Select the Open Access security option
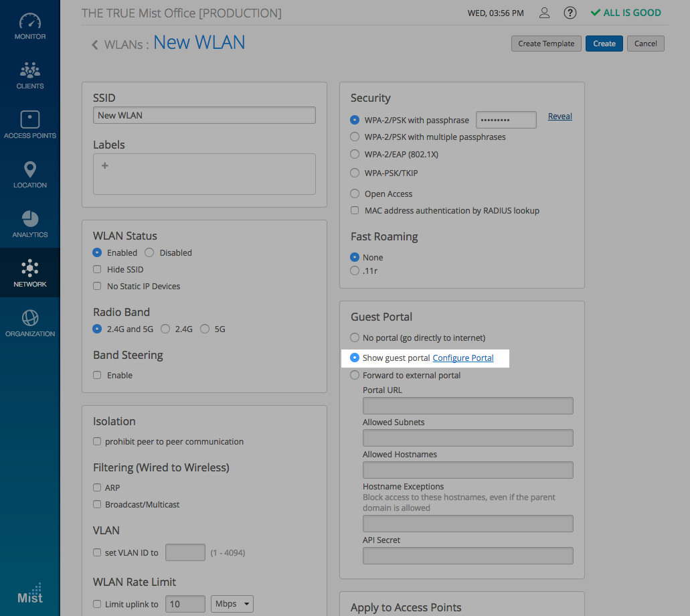The height and width of the screenshot is (616, 690). coord(355,194)
